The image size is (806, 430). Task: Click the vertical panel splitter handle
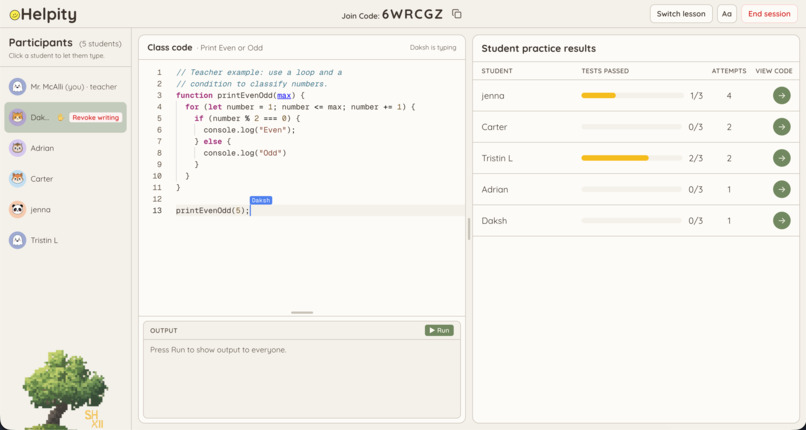pyautogui.click(x=469, y=229)
